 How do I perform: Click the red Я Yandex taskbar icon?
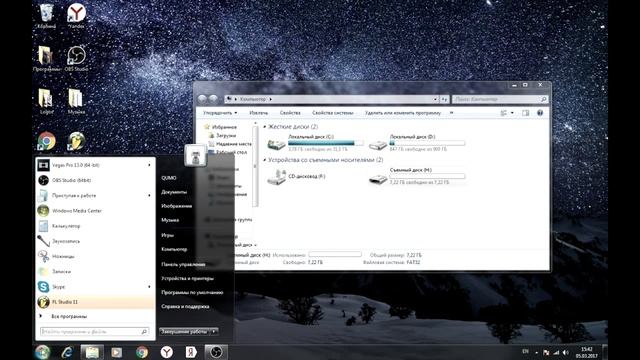(x=191, y=352)
